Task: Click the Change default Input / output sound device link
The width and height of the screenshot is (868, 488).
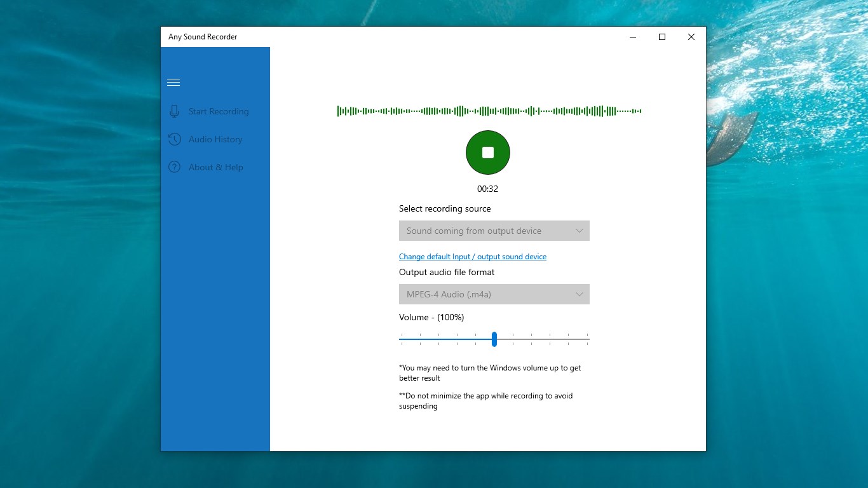Action: click(x=473, y=256)
